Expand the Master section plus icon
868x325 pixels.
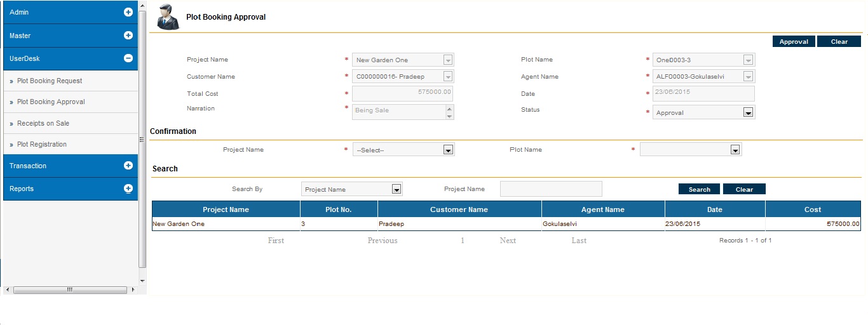pos(128,36)
